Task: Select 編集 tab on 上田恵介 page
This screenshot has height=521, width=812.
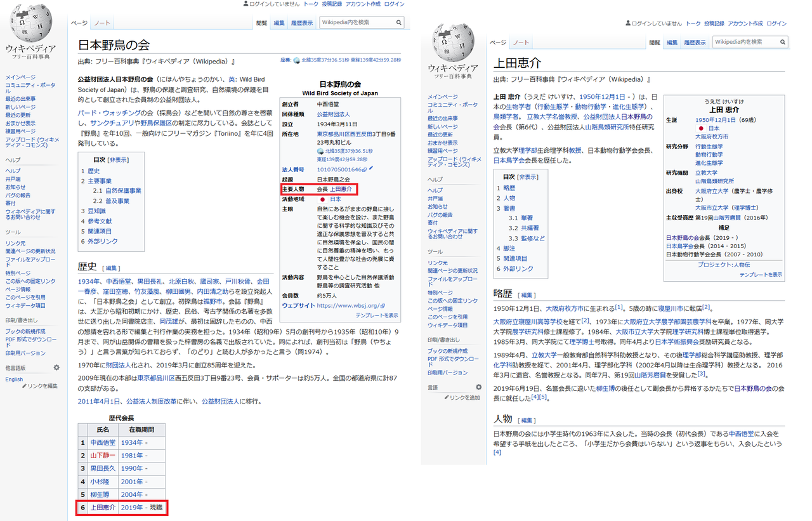Action: click(x=672, y=43)
